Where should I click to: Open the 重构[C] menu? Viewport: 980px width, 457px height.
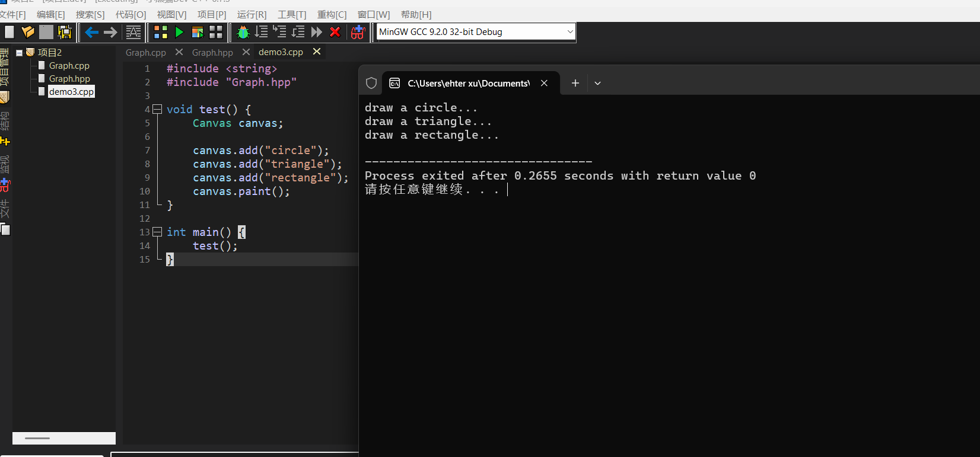[332, 14]
